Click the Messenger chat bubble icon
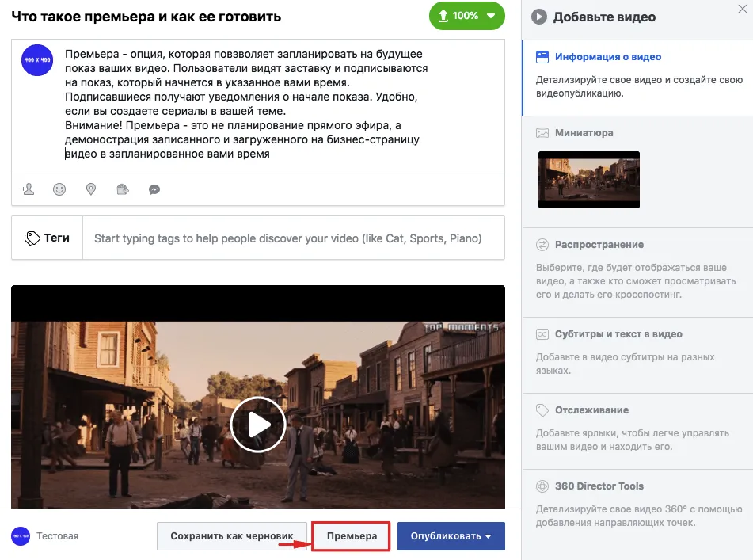 154,189
